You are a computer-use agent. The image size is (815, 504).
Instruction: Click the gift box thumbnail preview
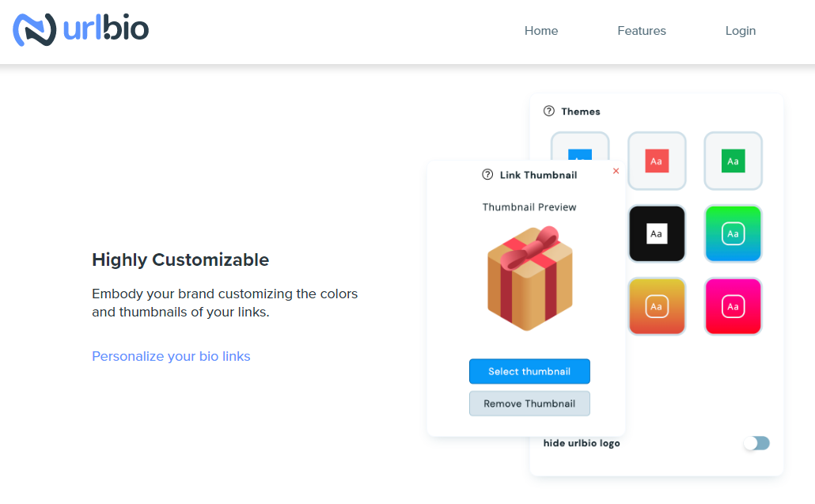[x=529, y=279]
